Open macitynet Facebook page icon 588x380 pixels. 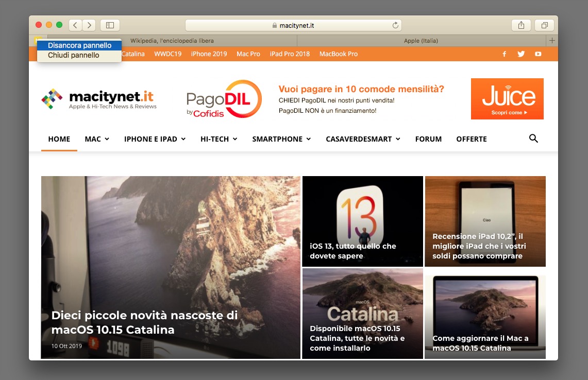point(505,54)
